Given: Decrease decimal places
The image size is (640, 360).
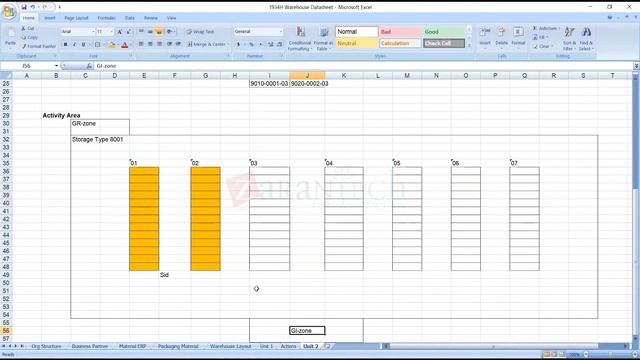Looking at the screenshot, I should (280, 44).
